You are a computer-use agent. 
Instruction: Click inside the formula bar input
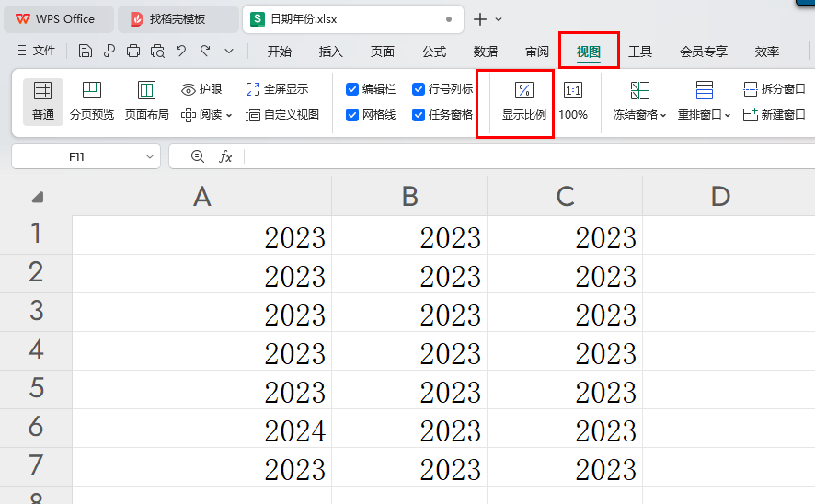(529, 156)
